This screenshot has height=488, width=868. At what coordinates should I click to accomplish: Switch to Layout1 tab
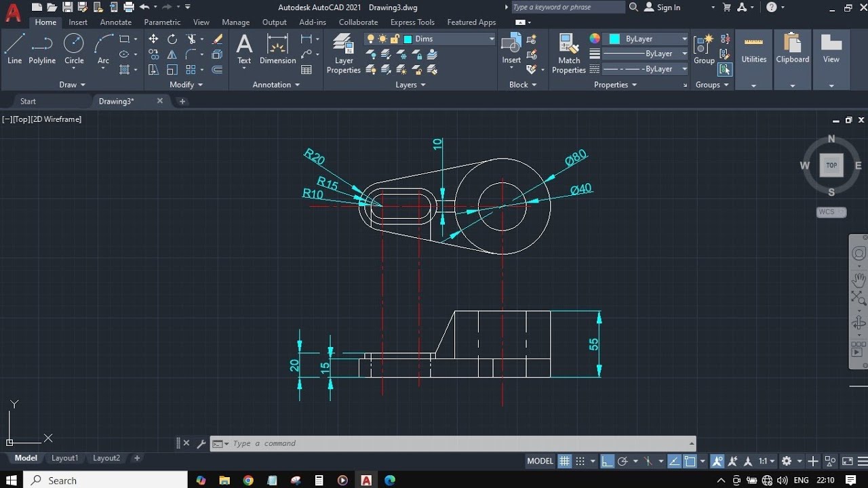click(65, 458)
